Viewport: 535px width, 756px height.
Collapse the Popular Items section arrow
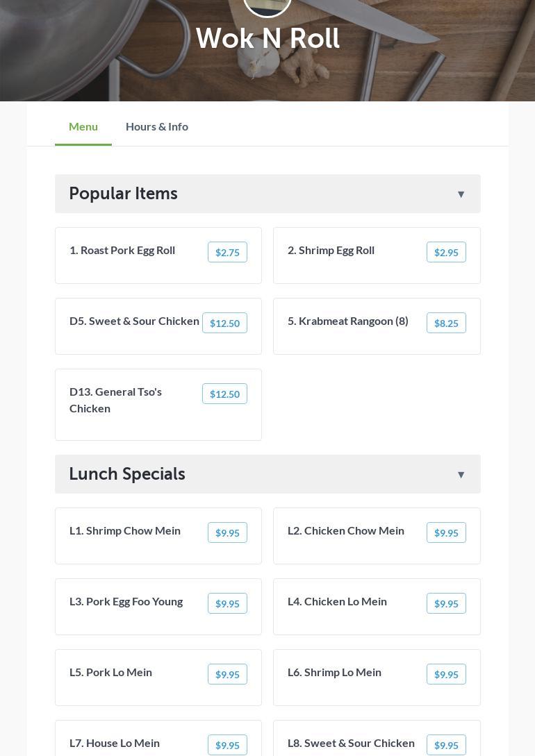coord(461,194)
